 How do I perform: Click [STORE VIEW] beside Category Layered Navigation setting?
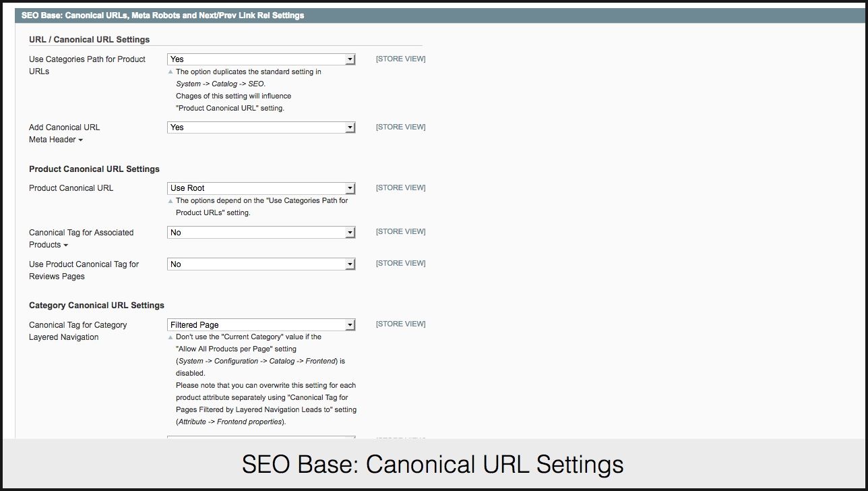400,324
